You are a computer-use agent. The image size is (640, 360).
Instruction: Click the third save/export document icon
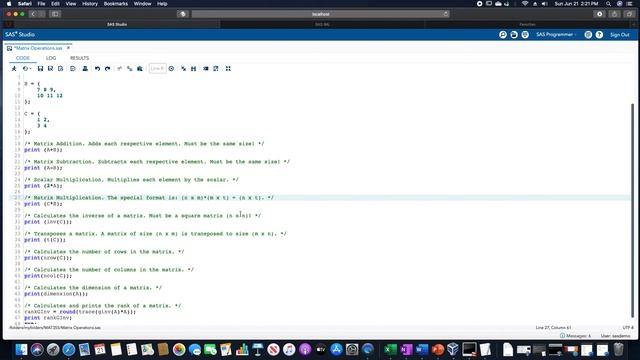tap(61, 69)
